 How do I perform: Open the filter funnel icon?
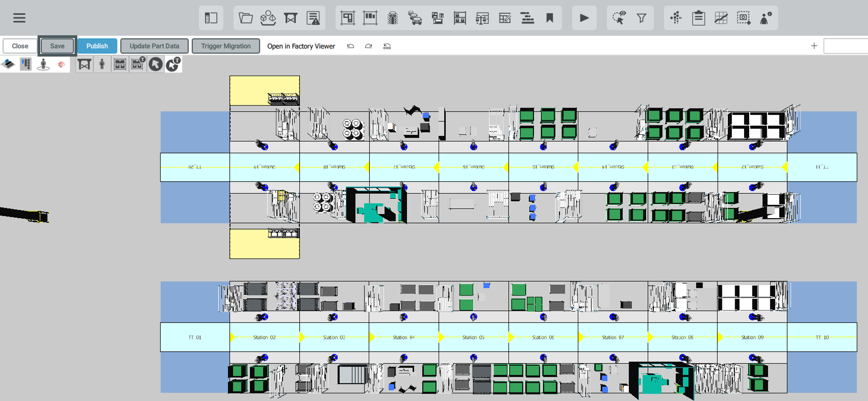[x=641, y=18]
